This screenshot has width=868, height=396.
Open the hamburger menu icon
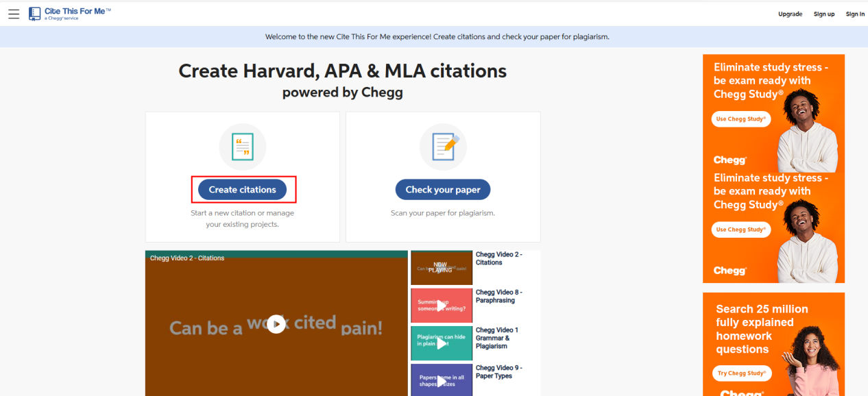coord(14,14)
